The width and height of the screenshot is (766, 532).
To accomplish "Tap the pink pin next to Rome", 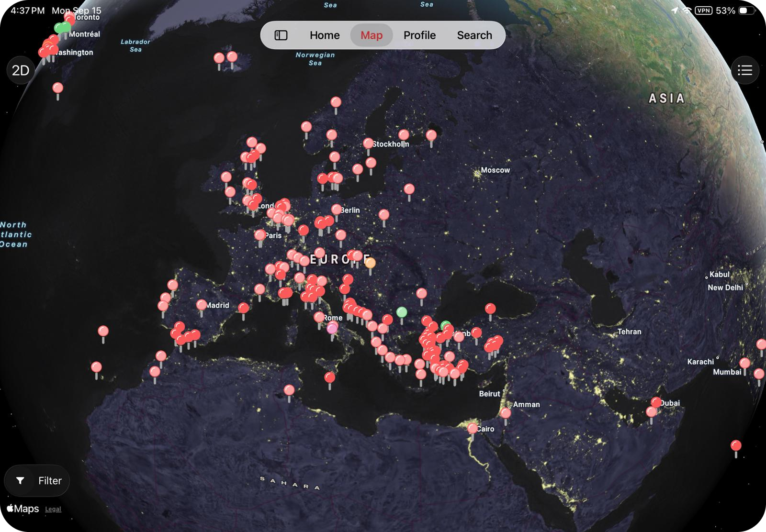I will (x=332, y=329).
